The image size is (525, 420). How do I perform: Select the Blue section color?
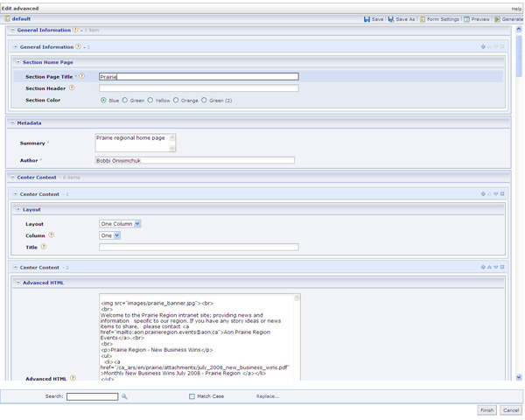103,101
